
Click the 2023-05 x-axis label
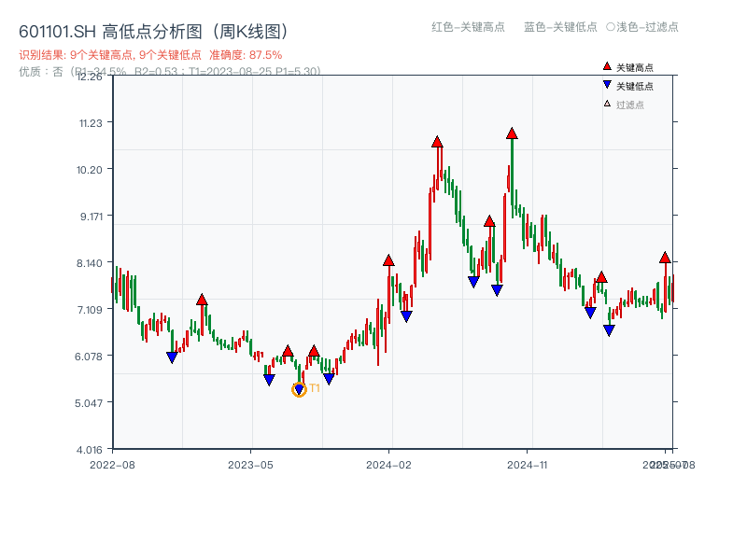pyautogui.click(x=250, y=465)
